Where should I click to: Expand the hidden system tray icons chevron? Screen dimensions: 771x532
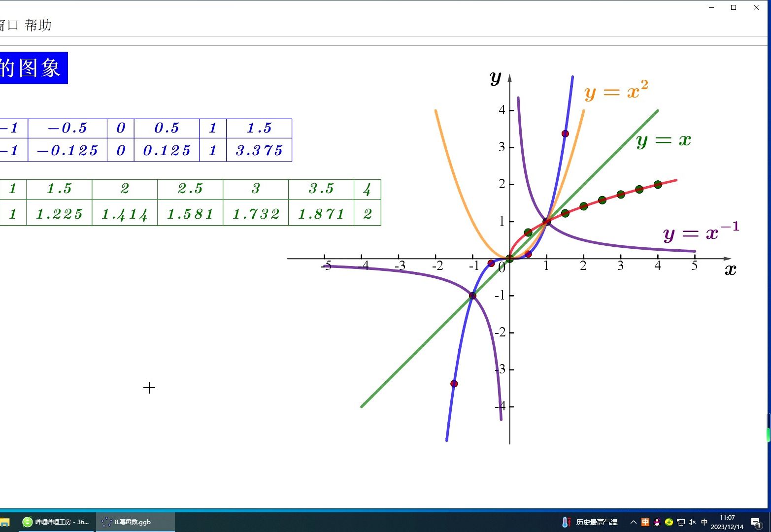[634, 522]
